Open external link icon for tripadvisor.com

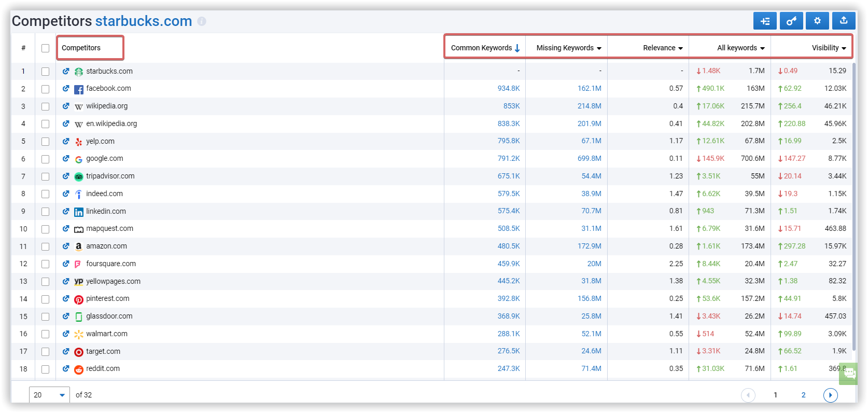[66, 176]
